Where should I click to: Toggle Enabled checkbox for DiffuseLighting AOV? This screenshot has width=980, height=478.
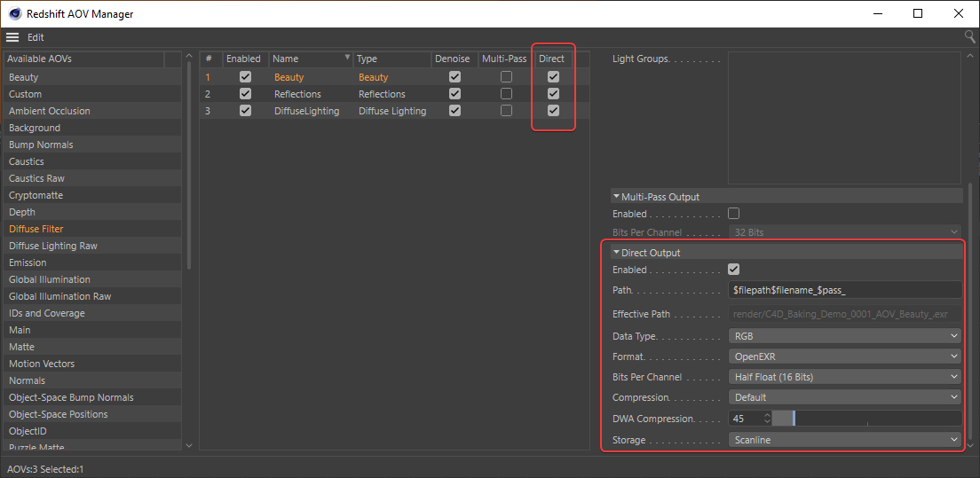246,111
